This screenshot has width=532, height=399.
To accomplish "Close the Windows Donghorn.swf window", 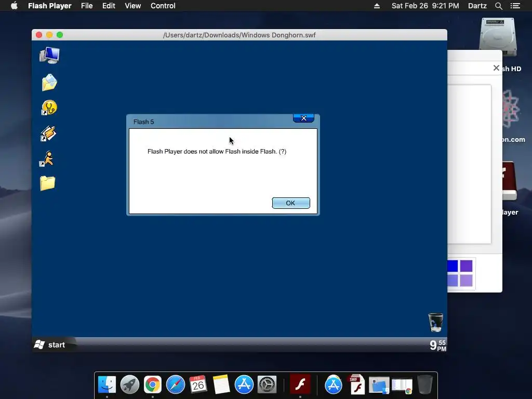I will click(38, 35).
